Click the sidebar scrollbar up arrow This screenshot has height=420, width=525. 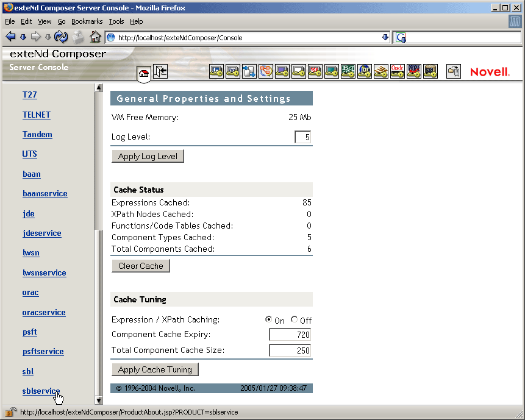click(99, 88)
